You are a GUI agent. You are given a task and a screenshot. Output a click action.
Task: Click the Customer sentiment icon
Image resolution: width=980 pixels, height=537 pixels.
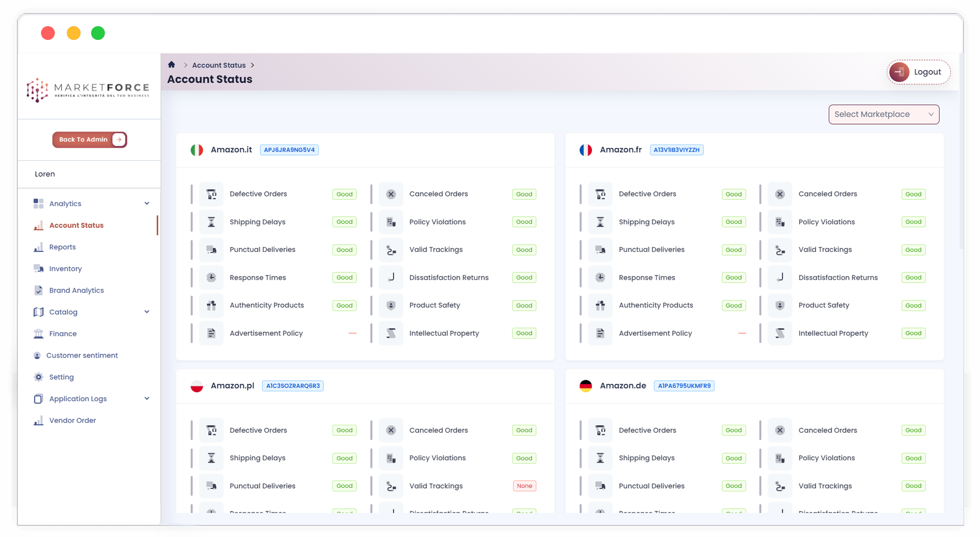click(37, 355)
